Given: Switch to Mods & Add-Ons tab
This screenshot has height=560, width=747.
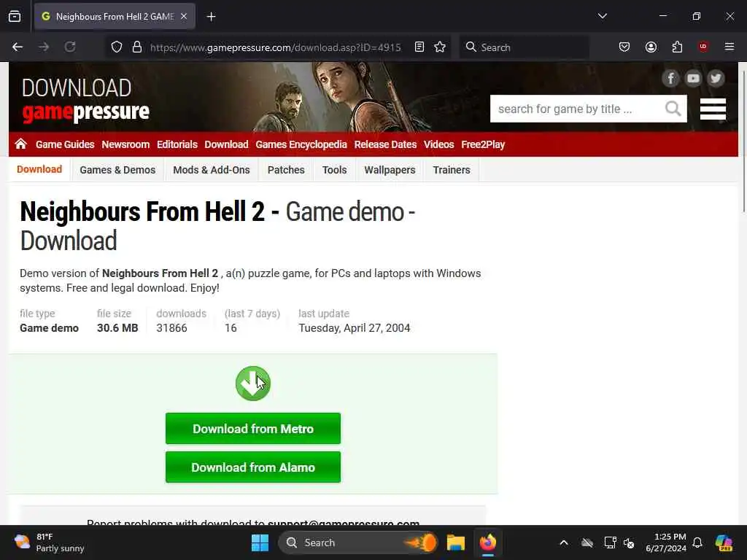Looking at the screenshot, I should (x=212, y=170).
